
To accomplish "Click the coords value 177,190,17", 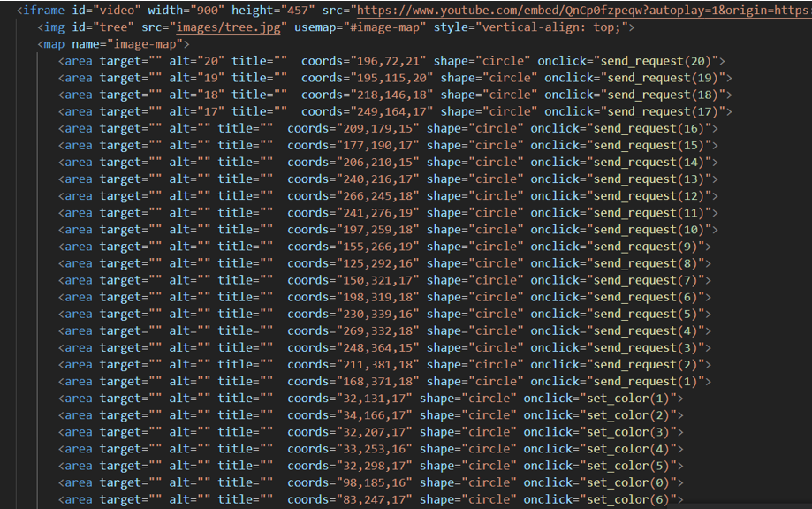I will coord(377,146).
